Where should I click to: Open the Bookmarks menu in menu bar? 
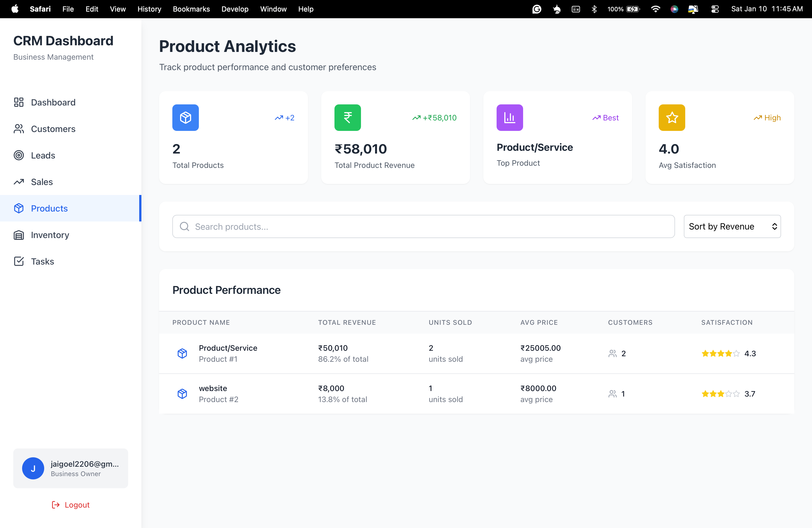coord(191,9)
